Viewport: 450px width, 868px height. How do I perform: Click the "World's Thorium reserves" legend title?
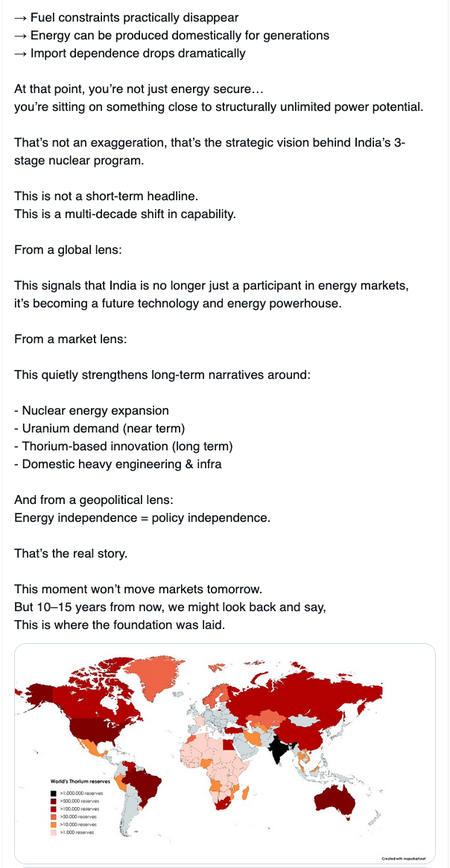(x=80, y=782)
